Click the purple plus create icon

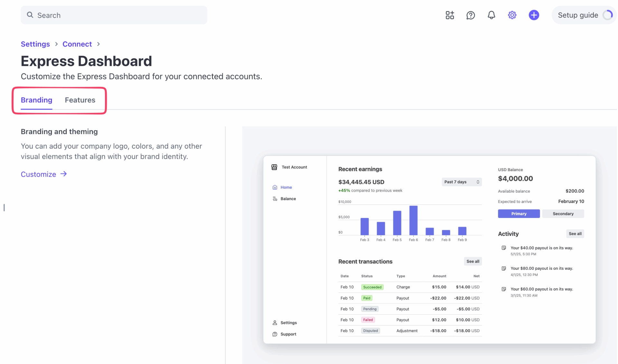[x=534, y=15]
